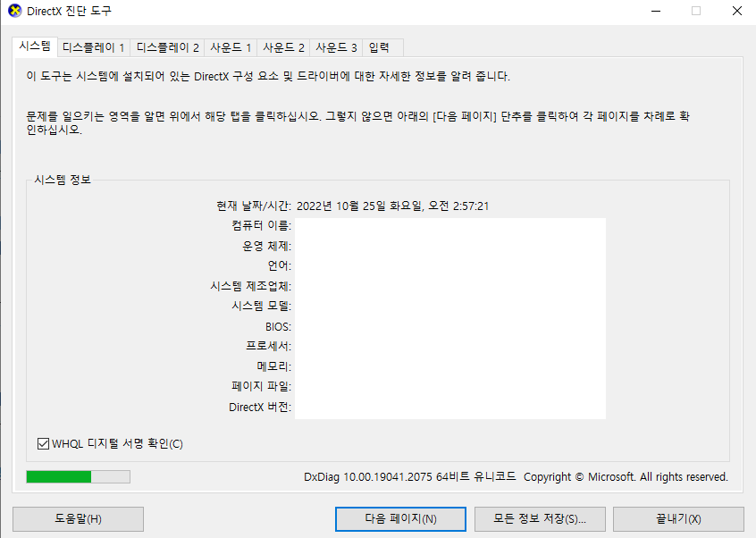Click the Copyright © Microsoft text

coord(626,476)
